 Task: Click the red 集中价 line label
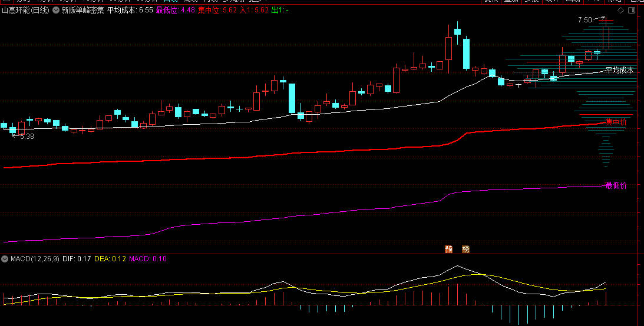click(x=616, y=122)
